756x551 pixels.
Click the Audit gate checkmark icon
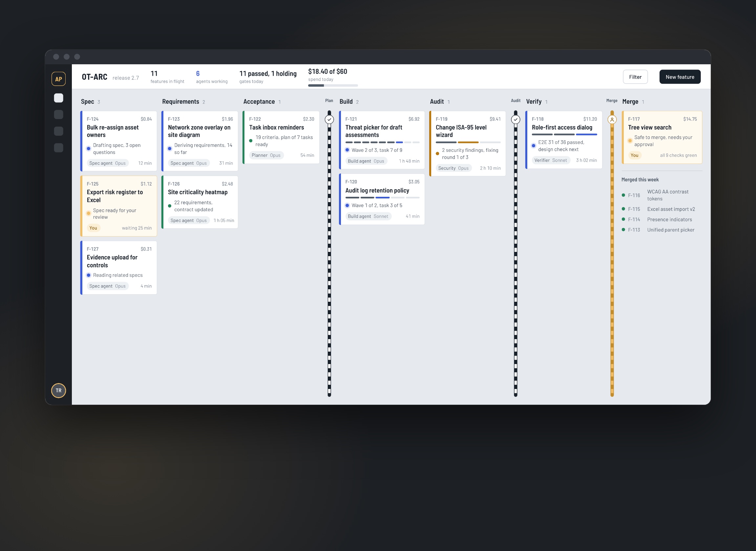(x=515, y=119)
